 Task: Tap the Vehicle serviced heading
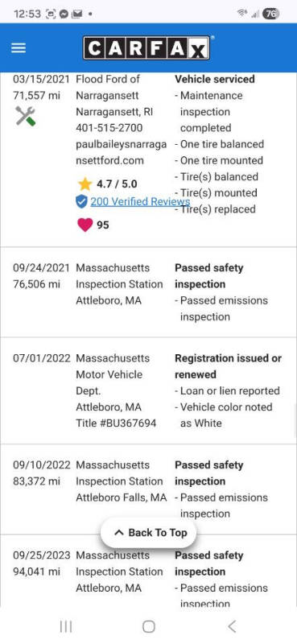pos(215,79)
